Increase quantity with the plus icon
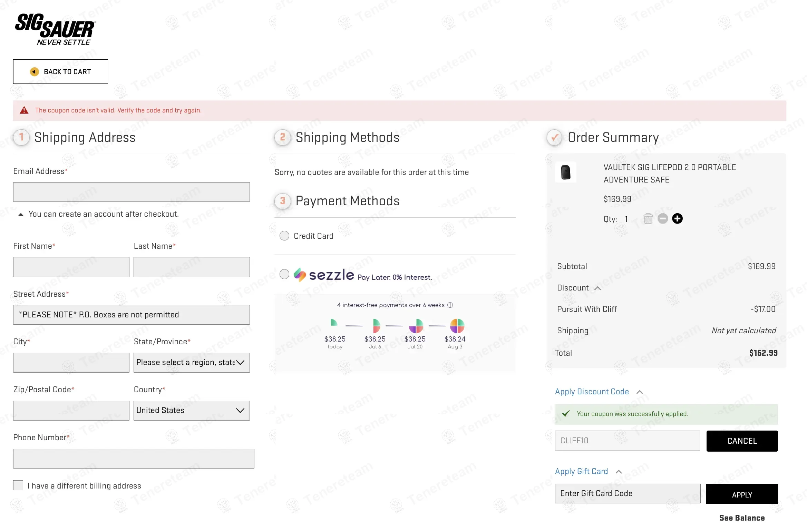 pos(677,219)
